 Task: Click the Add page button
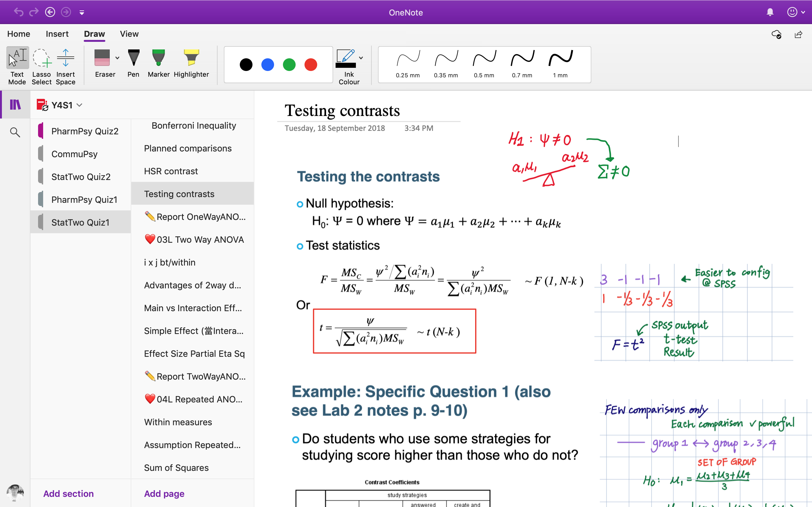pos(164,493)
